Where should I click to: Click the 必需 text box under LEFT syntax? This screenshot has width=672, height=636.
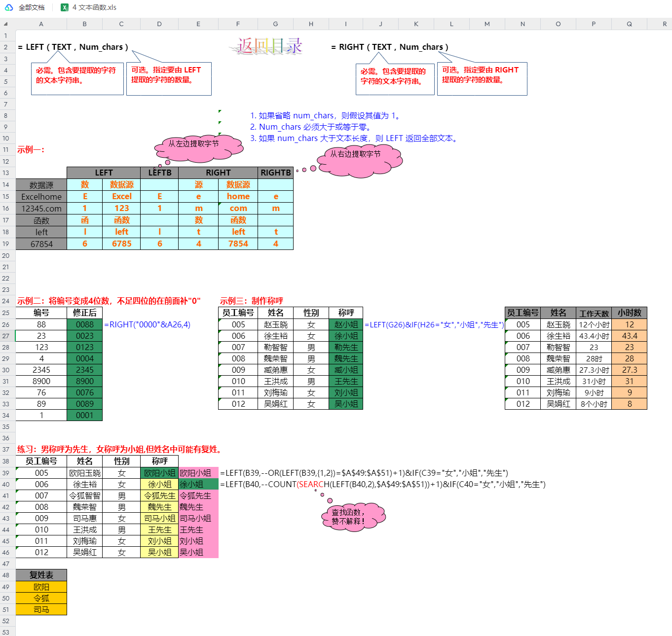pyautogui.click(x=77, y=79)
